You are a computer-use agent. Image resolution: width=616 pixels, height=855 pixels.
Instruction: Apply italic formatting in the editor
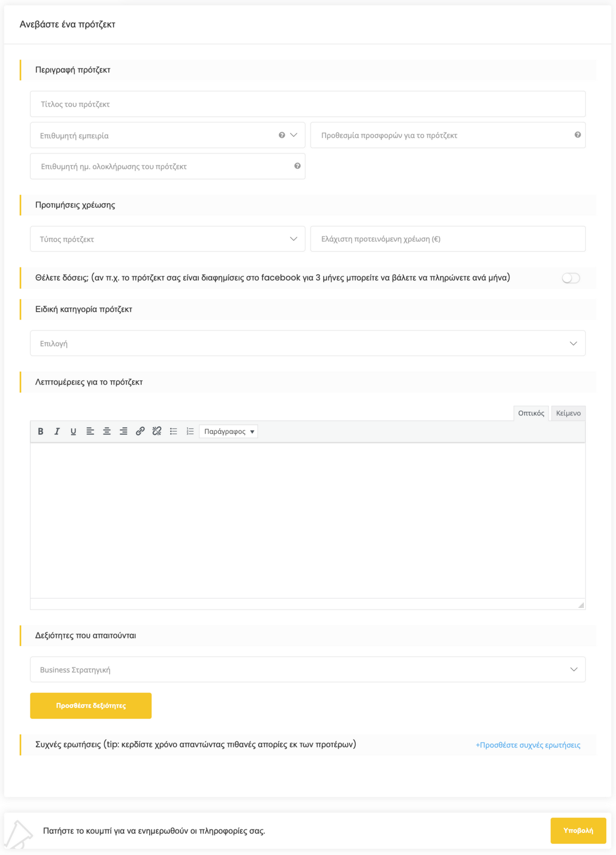(x=57, y=432)
